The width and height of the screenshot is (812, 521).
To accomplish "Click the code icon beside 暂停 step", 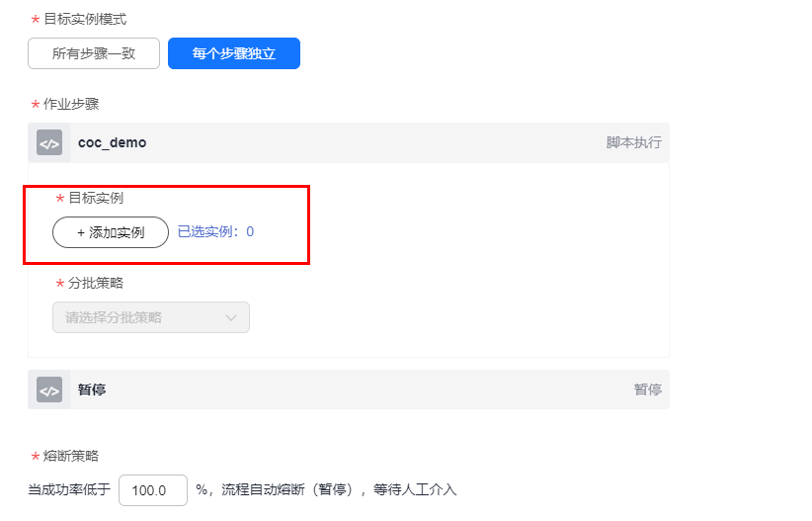I will click(x=49, y=390).
